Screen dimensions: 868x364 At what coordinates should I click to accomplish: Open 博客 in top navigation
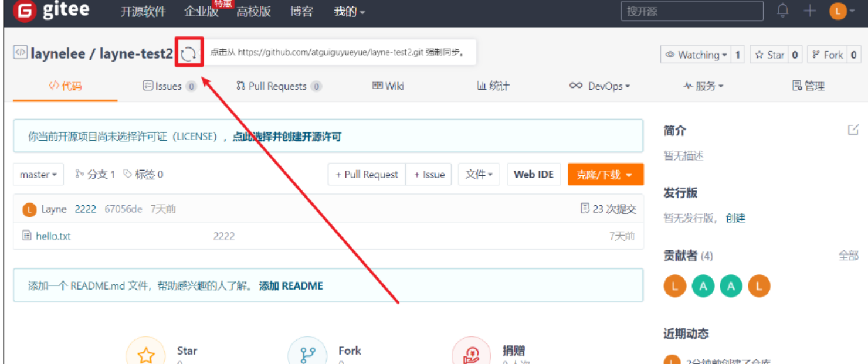point(301,12)
